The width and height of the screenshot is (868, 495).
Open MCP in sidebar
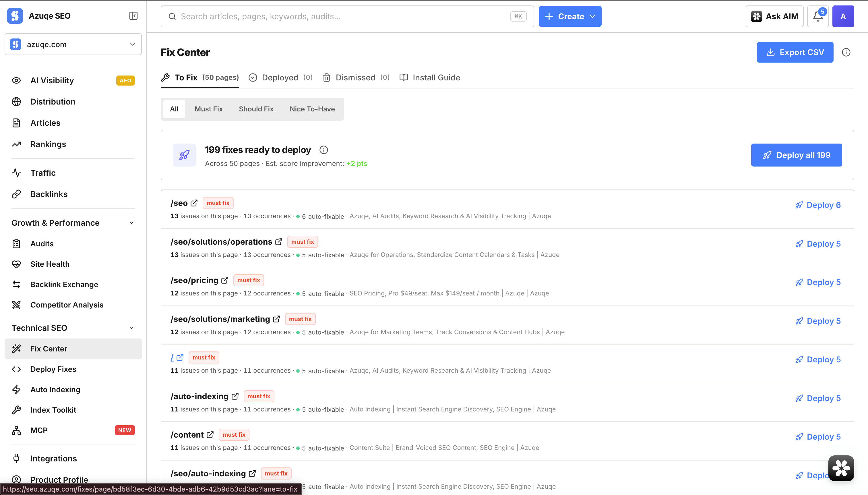tap(73, 430)
